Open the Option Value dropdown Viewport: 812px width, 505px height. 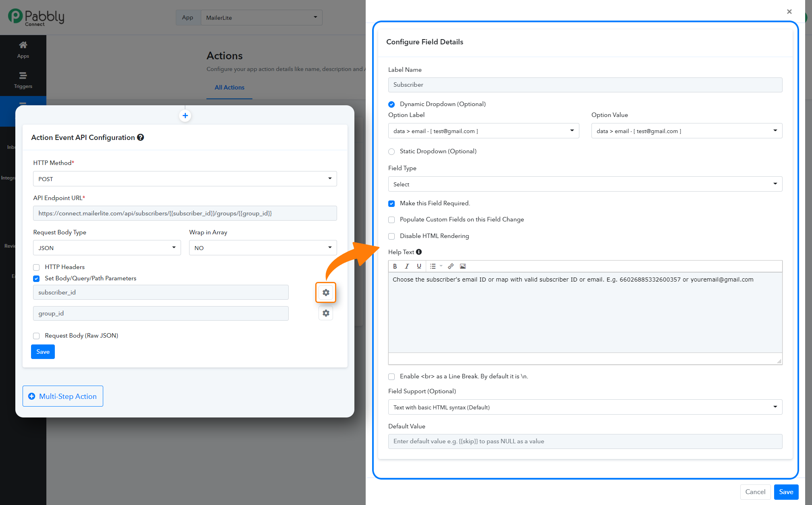[687, 131]
